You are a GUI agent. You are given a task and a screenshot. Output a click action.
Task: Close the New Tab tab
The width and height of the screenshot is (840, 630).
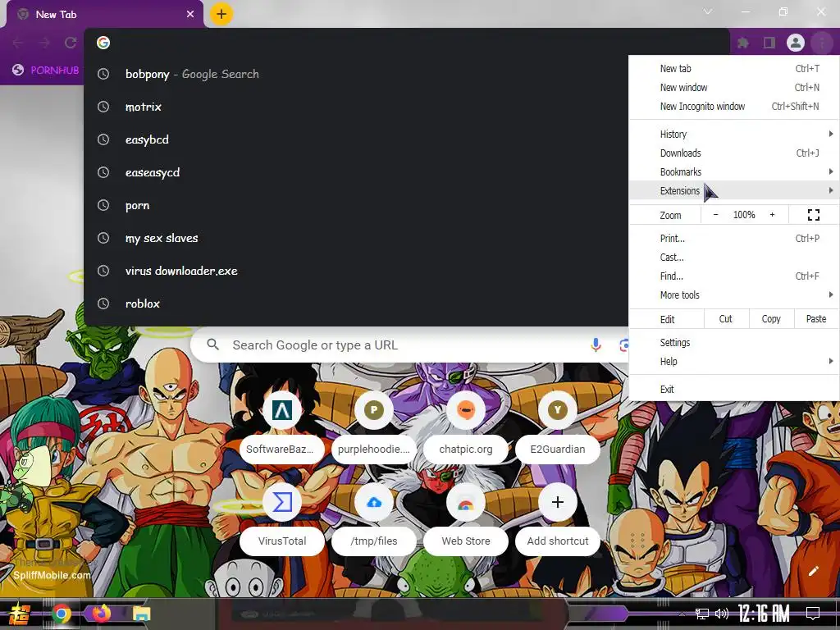coord(190,15)
